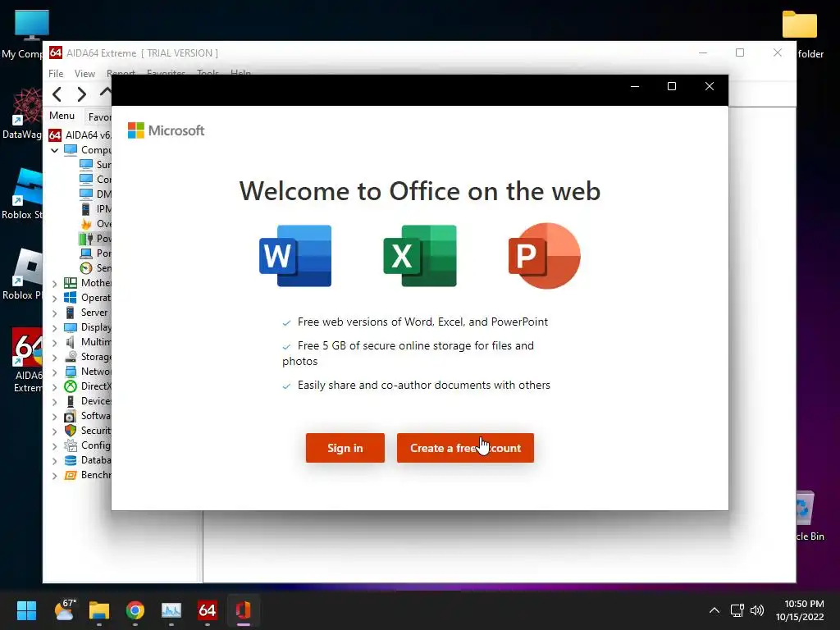Open volume control in system tray
Image resolution: width=840 pixels, height=630 pixels.
coord(757,610)
